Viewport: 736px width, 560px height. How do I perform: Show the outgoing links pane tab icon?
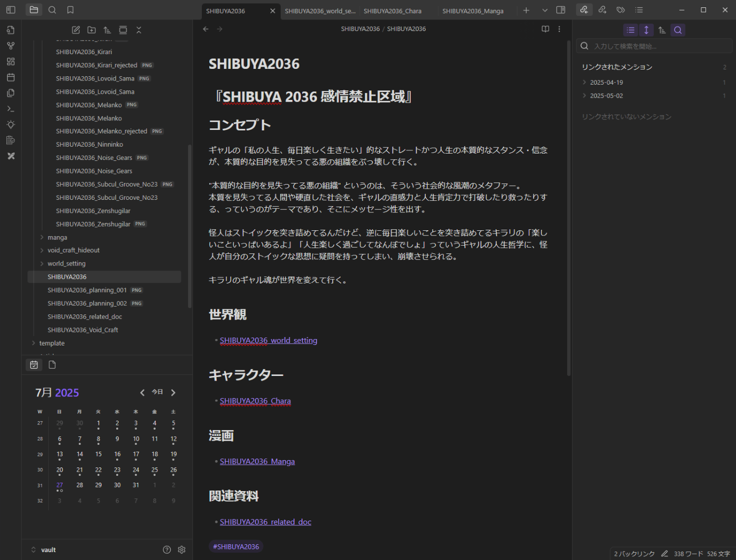[x=602, y=10]
